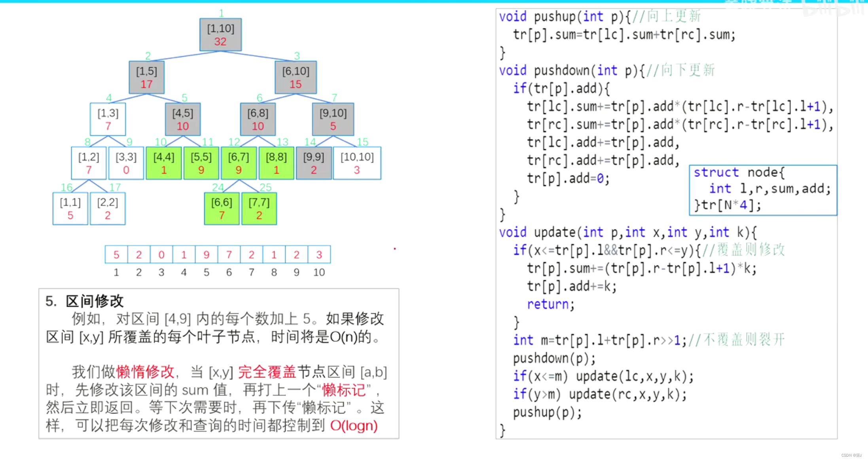Select the line 'int l,r,sum,add;'
868x461 pixels.
pyautogui.click(x=770, y=189)
